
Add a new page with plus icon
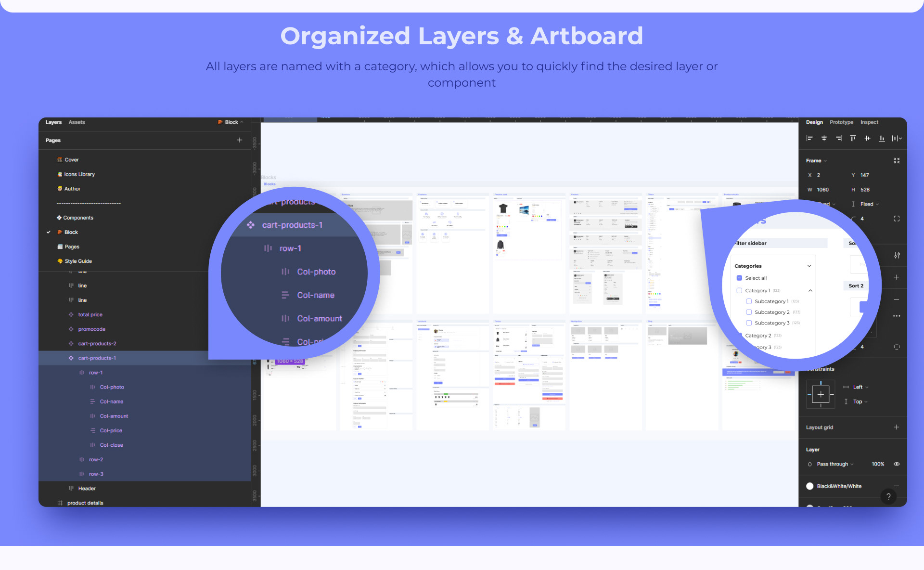click(x=240, y=140)
